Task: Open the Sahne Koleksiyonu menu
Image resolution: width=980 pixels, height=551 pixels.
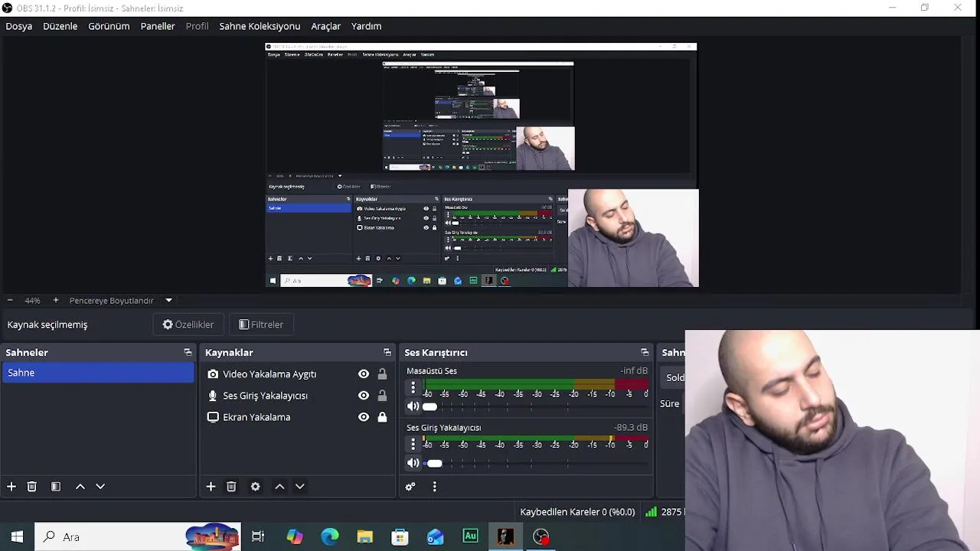Action: [260, 26]
